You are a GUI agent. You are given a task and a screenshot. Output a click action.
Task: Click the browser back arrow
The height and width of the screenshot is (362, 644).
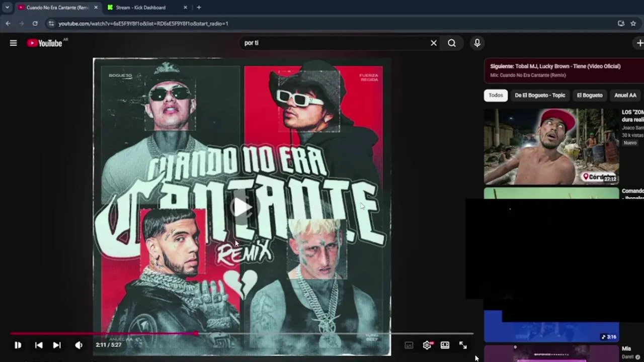pos(8,24)
